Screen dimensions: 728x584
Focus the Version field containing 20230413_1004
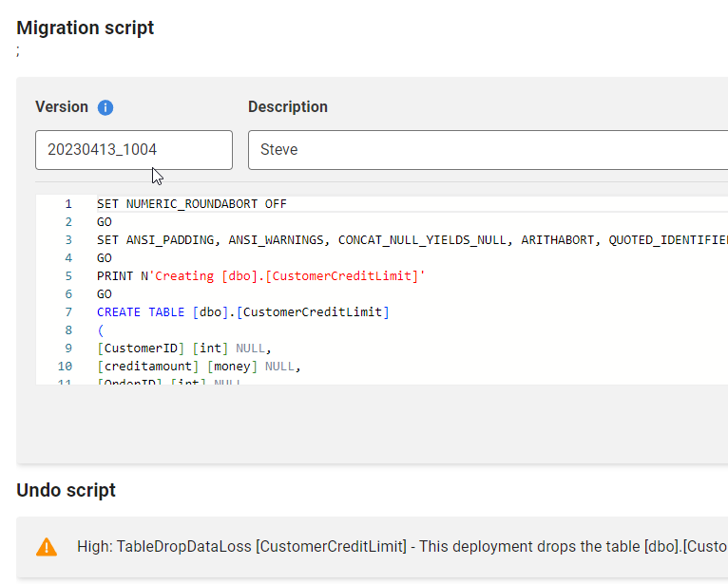coord(133,150)
